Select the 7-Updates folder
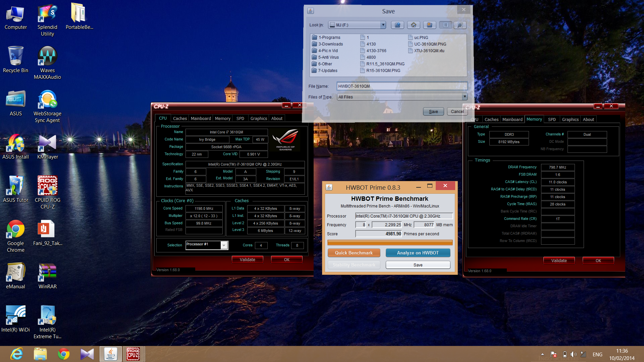The height and width of the screenshot is (362, 644). 325,71
